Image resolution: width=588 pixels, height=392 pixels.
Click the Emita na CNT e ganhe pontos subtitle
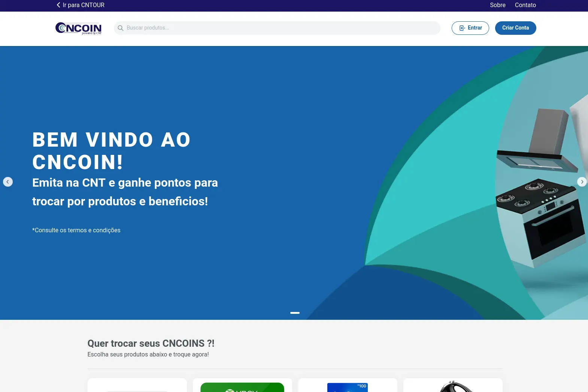click(125, 192)
